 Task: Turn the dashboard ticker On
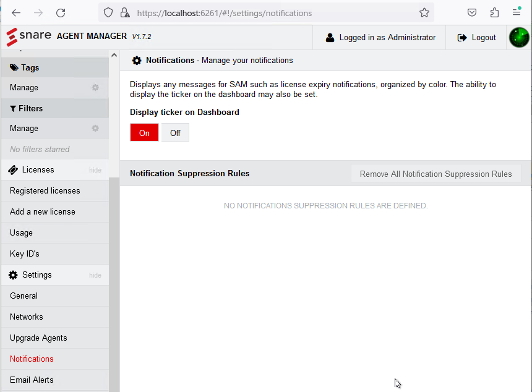point(144,132)
